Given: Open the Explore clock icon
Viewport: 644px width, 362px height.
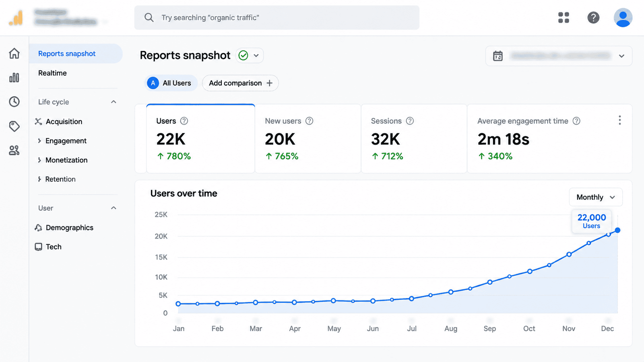Looking at the screenshot, I should pyautogui.click(x=14, y=101).
